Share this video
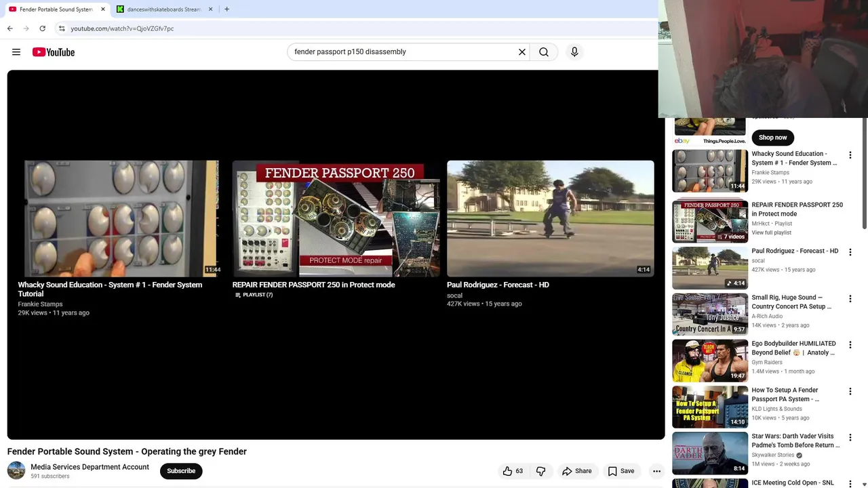This screenshot has width=868, height=488. [x=576, y=471]
